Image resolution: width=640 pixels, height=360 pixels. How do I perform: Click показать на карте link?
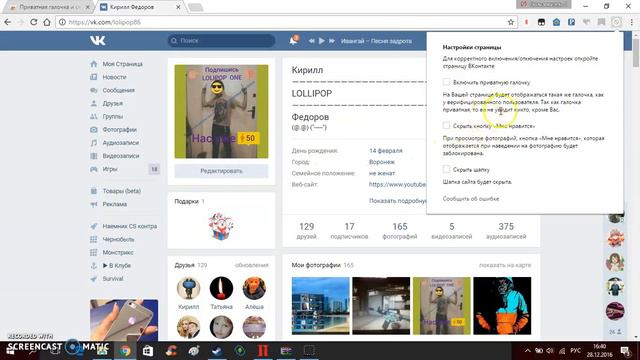(505, 265)
